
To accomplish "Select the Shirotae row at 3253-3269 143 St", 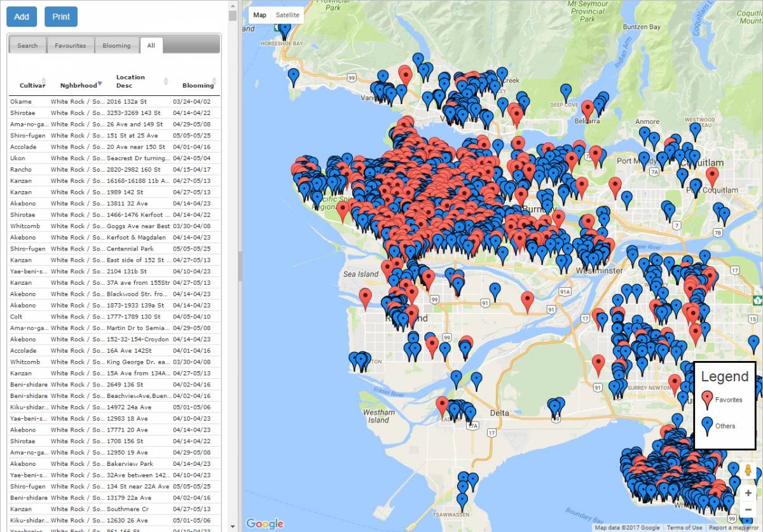I will [114, 113].
